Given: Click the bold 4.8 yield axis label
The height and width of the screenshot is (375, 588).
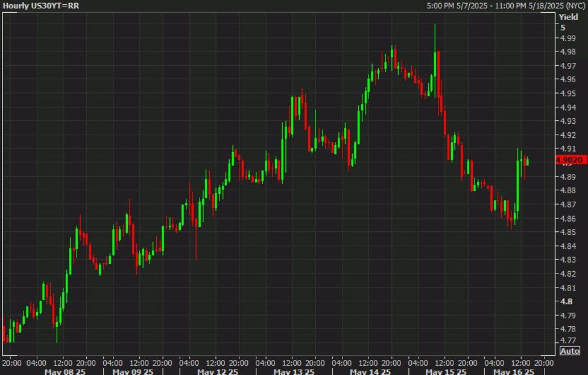Looking at the screenshot, I should (x=564, y=301).
